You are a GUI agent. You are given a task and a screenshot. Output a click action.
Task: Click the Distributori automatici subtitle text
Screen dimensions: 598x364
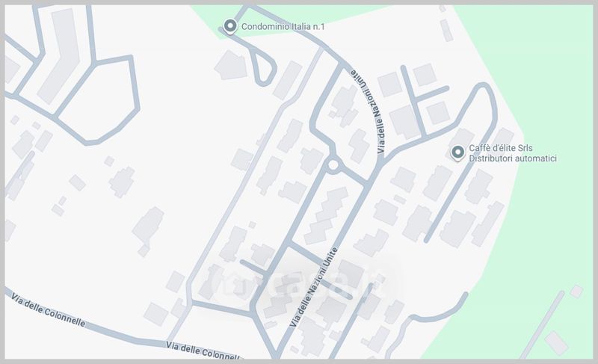(513, 158)
